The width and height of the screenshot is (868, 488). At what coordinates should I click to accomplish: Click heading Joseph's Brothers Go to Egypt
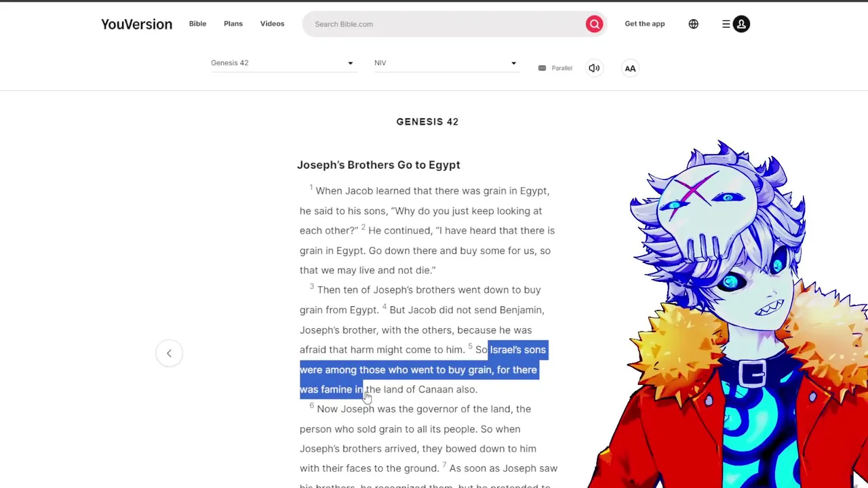click(x=378, y=165)
